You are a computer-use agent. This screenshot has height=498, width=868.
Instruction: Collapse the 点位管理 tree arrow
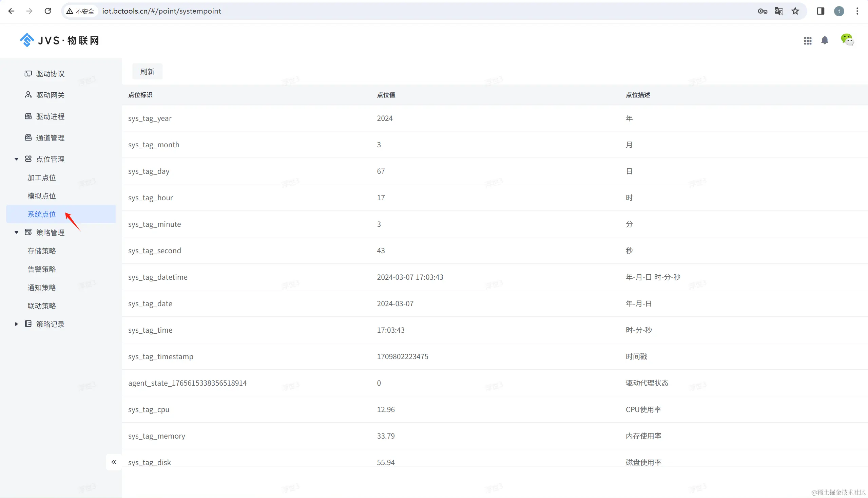[x=16, y=159]
